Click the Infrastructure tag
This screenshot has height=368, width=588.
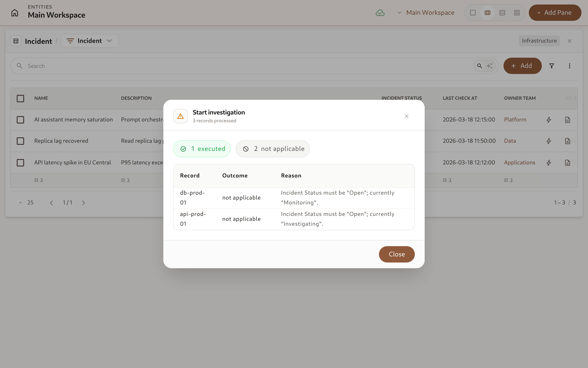tap(539, 41)
